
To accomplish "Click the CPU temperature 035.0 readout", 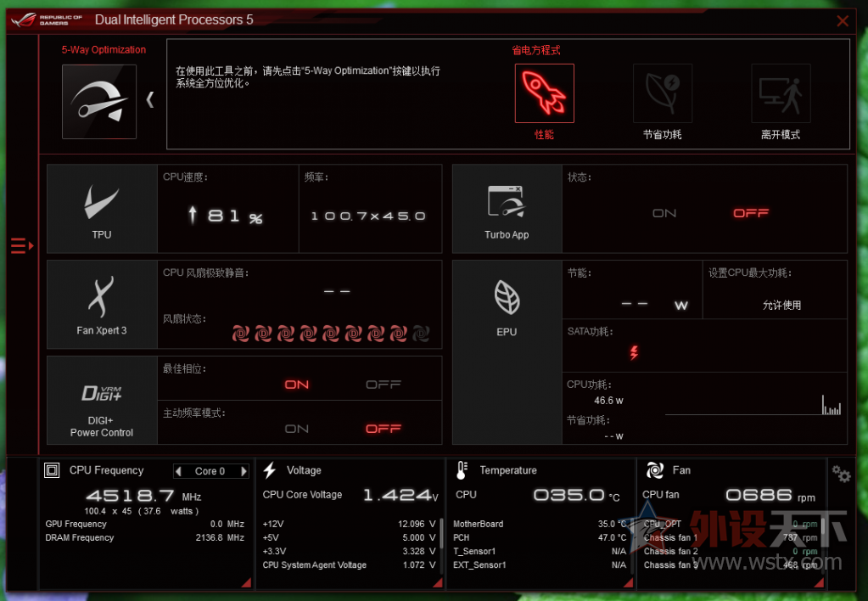I will pyautogui.click(x=577, y=495).
